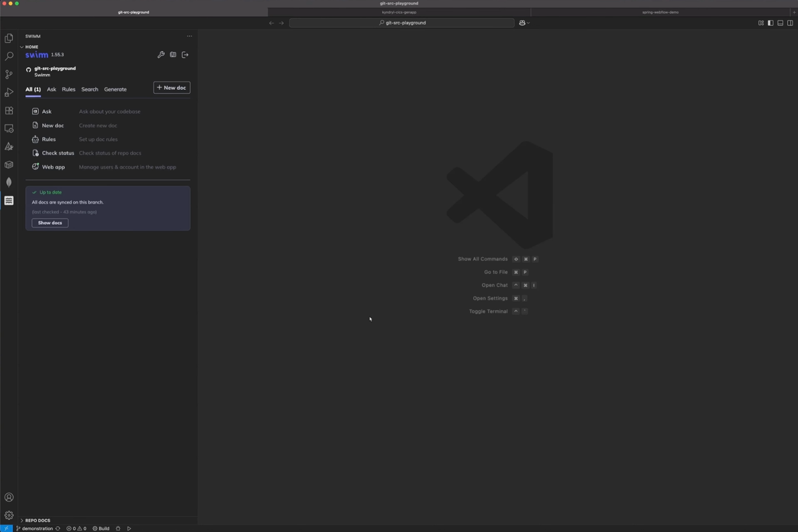Toggle the Panel layout control in title bar
The width and height of the screenshot is (798, 532).
click(780, 23)
